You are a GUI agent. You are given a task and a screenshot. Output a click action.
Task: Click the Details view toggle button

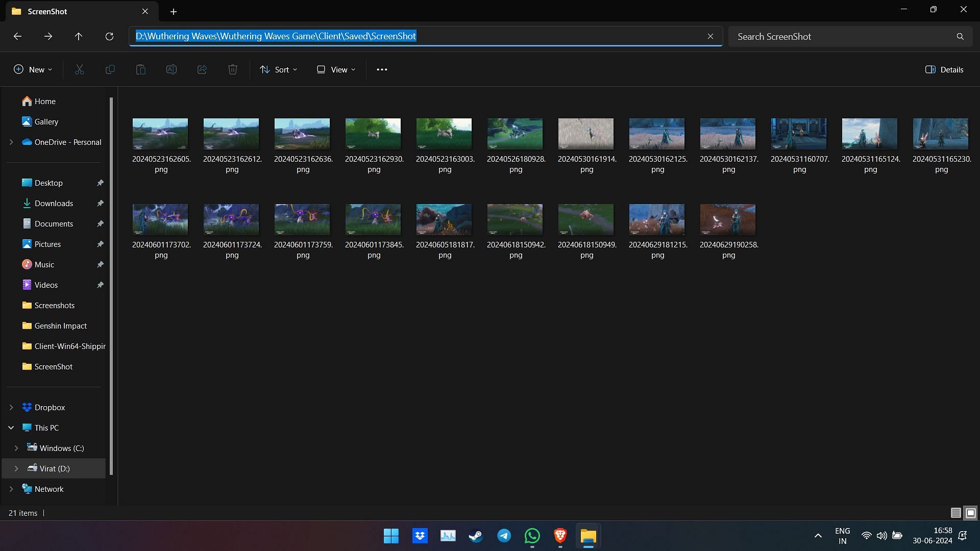(x=957, y=513)
